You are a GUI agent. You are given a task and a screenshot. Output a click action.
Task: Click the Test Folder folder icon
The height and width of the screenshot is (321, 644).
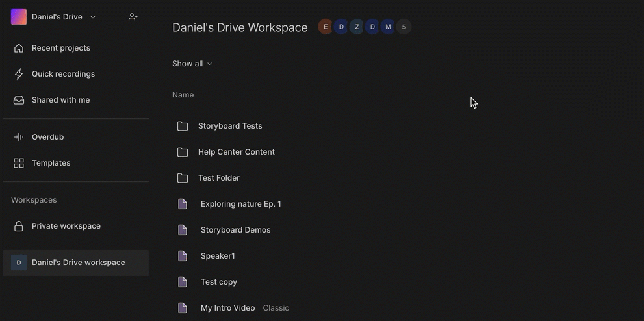coord(183,178)
